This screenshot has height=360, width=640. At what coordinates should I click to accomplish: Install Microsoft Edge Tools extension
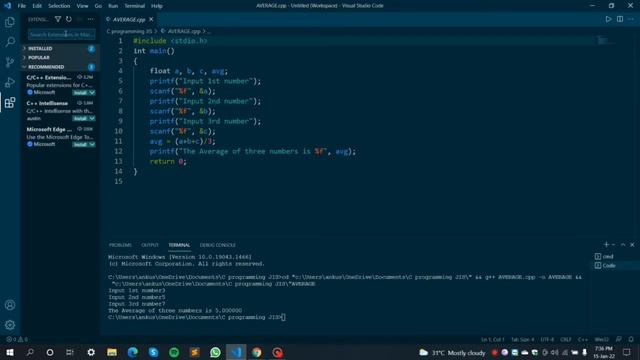[x=80, y=144]
